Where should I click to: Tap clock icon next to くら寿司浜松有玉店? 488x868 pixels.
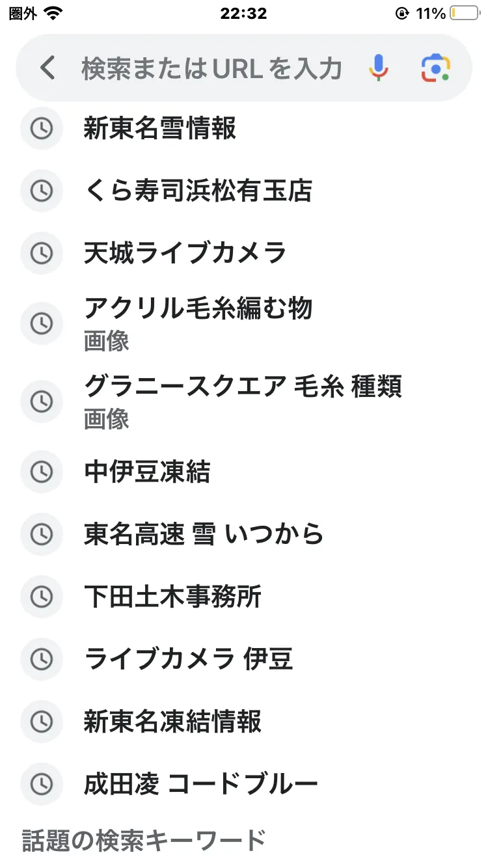pos(42,191)
